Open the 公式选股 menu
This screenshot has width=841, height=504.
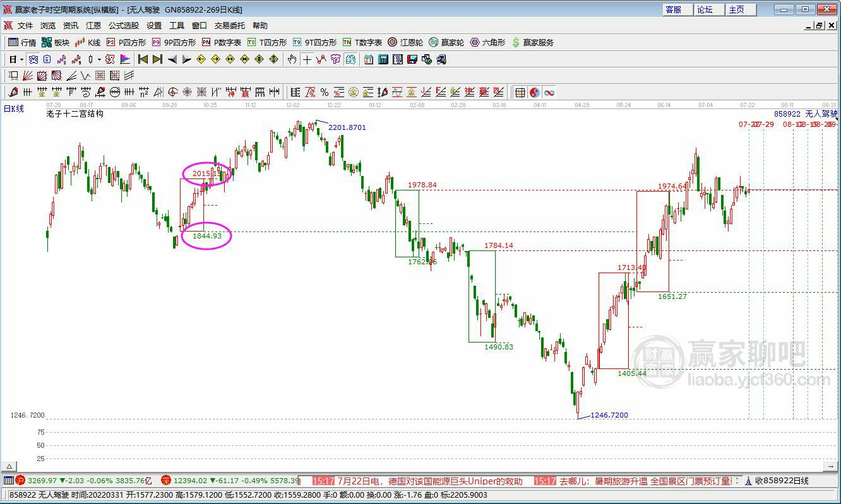(124, 26)
